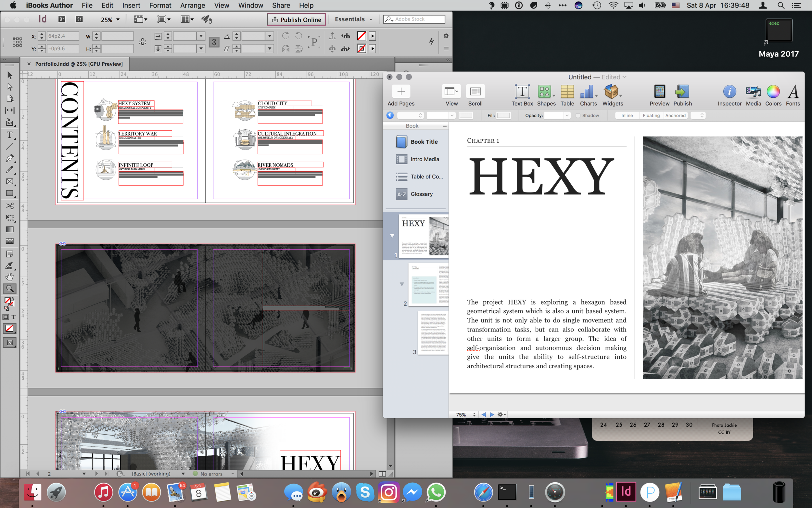This screenshot has height=508, width=812.
Task: Click the Adobe Stock search field
Action: point(414,19)
